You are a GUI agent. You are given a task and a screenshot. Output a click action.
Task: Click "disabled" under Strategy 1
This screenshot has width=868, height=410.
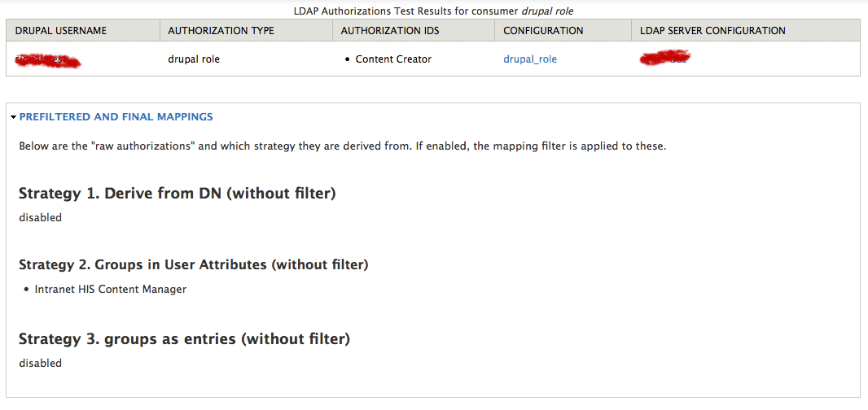pyautogui.click(x=40, y=217)
